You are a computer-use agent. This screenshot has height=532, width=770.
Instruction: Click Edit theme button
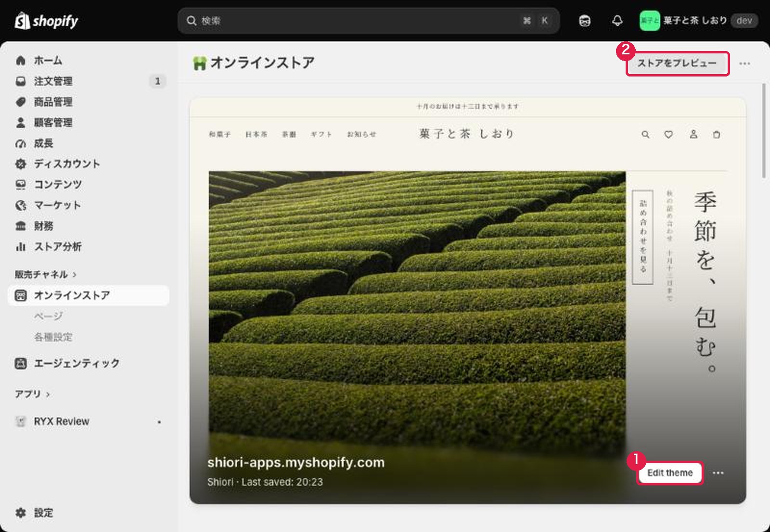pos(670,473)
